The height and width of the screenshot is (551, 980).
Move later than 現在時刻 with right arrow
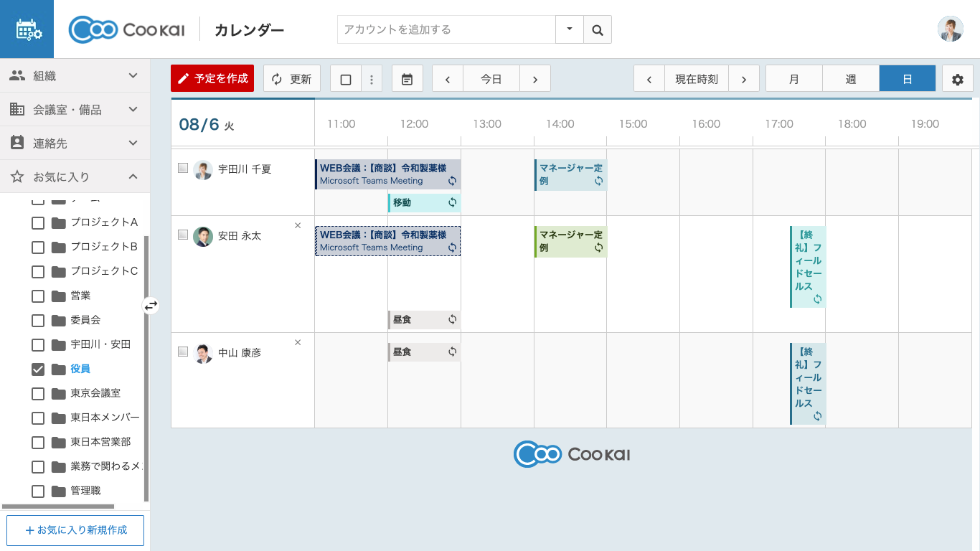[x=744, y=79]
